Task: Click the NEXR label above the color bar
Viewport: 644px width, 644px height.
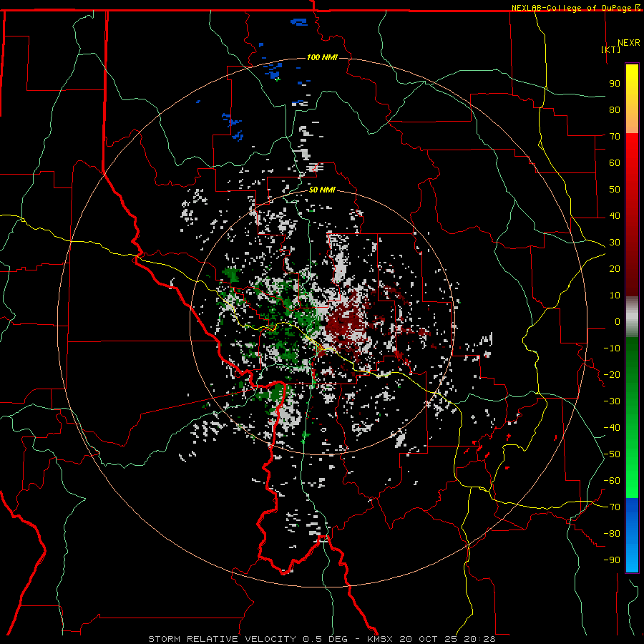Action: (x=628, y=42)
